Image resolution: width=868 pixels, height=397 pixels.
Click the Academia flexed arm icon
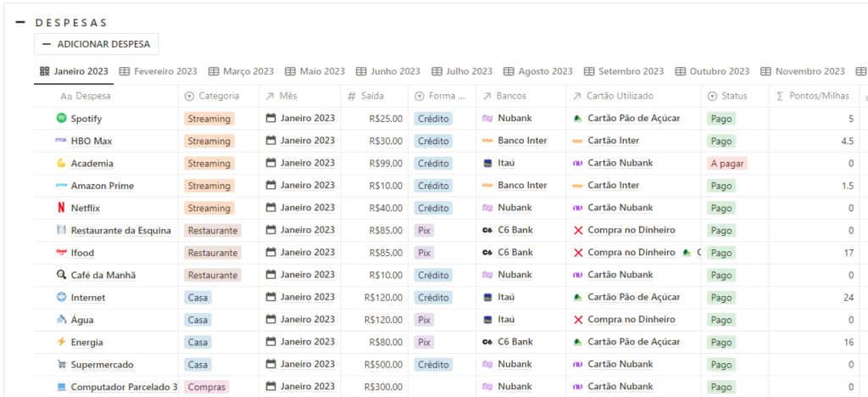click(x=61, y=164)
